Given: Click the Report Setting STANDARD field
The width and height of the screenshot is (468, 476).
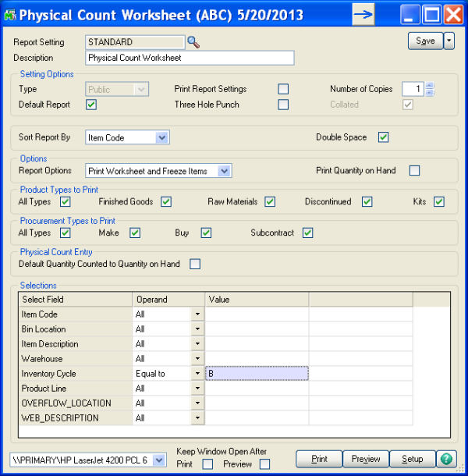Looking at the screenshot, I should pos(135,42).
